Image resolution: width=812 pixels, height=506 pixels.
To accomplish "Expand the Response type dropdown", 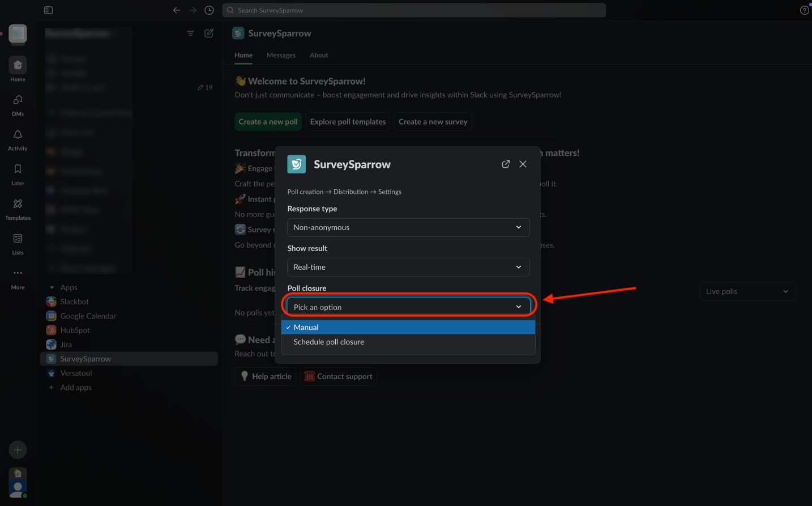I will (408, 227).
